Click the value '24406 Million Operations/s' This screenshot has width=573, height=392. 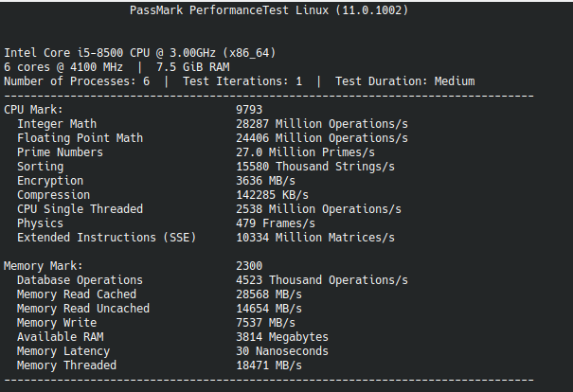tap(322, 138)
